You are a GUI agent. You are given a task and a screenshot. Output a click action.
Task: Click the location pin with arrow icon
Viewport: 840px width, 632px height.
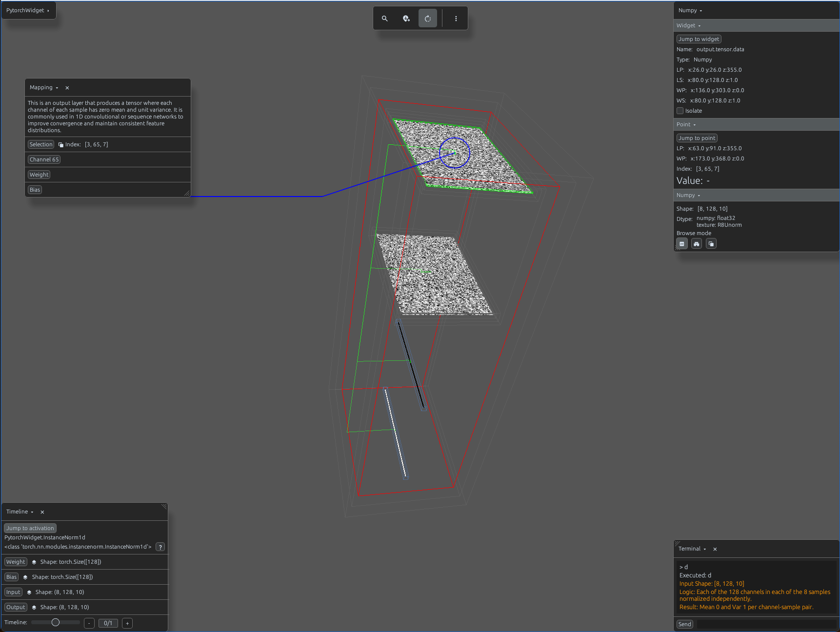point(406,19)
